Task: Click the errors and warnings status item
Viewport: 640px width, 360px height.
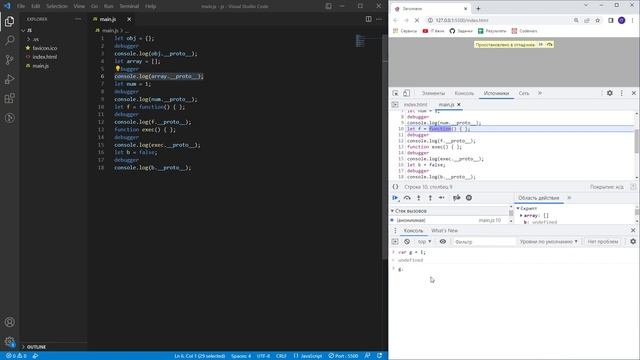Action: (x=16, y=356)
